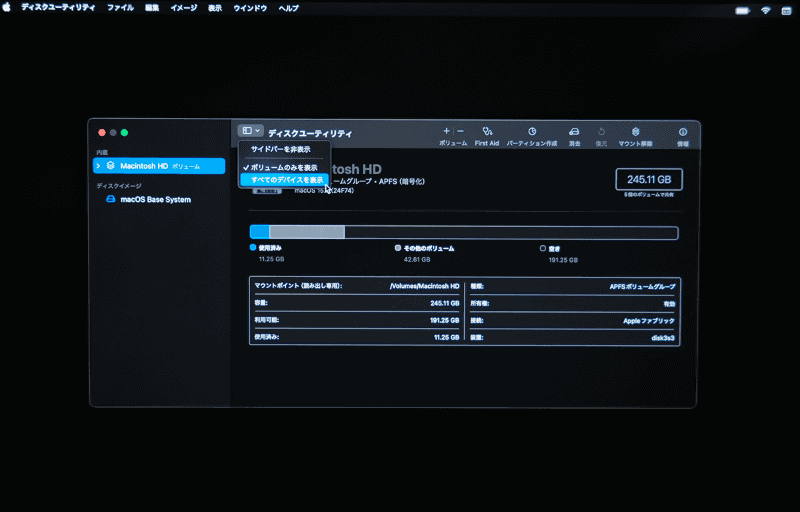Click the 内蔵 sidebar section header
Image resolution: width=800 pixels, height=512 pixels.
coord(102,152)
